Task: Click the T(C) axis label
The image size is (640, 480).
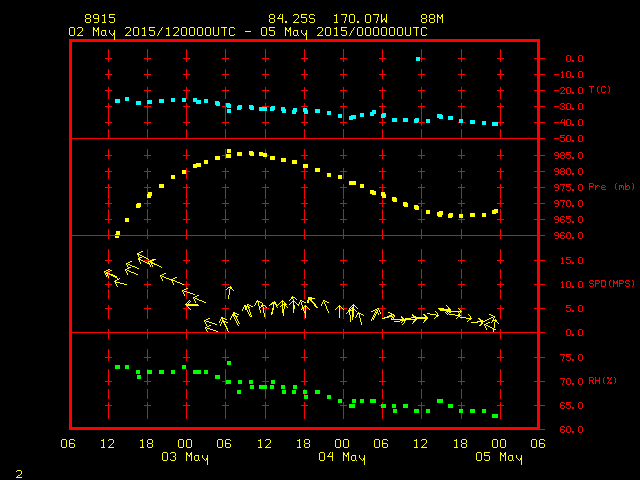Action: pyautogui.click(x=600, y=89)
